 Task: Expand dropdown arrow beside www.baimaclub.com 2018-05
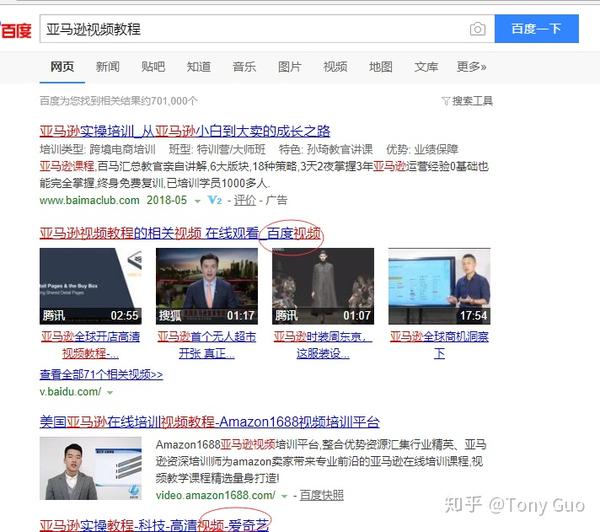pyautogui.click(x=197, y=201)
